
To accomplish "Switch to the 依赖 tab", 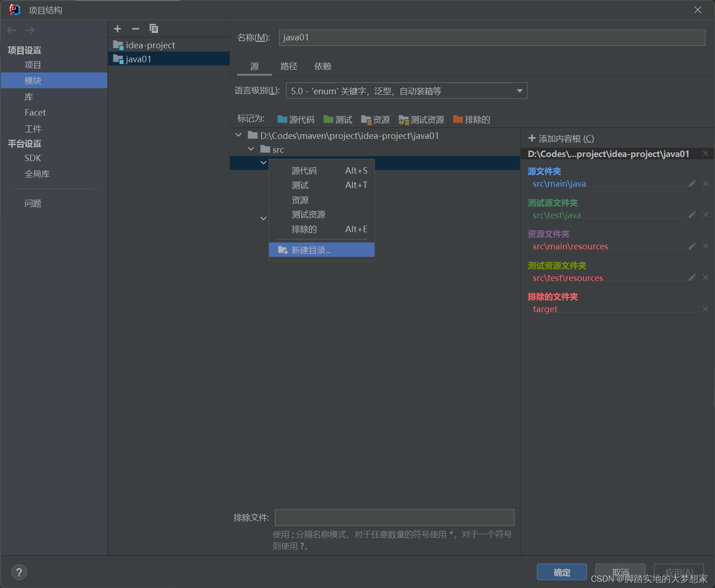I will [x=323, y=66].
